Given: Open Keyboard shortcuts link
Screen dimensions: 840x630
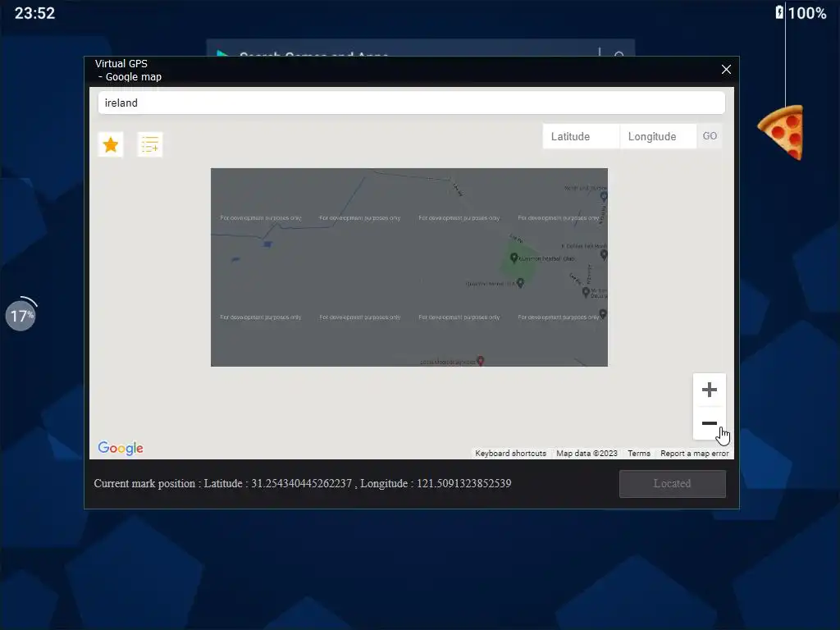Looking at the screenshot, I should (510, 453).
